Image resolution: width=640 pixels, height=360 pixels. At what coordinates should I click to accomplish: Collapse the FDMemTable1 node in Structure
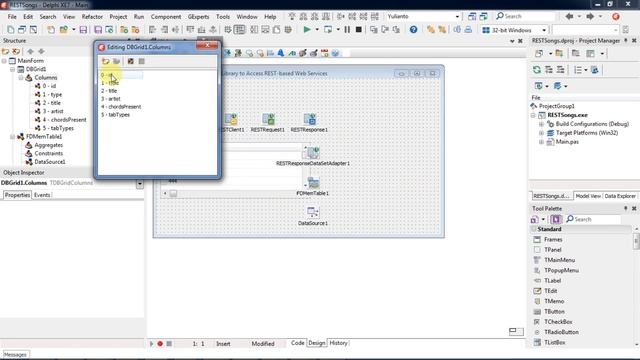point(12,137)
